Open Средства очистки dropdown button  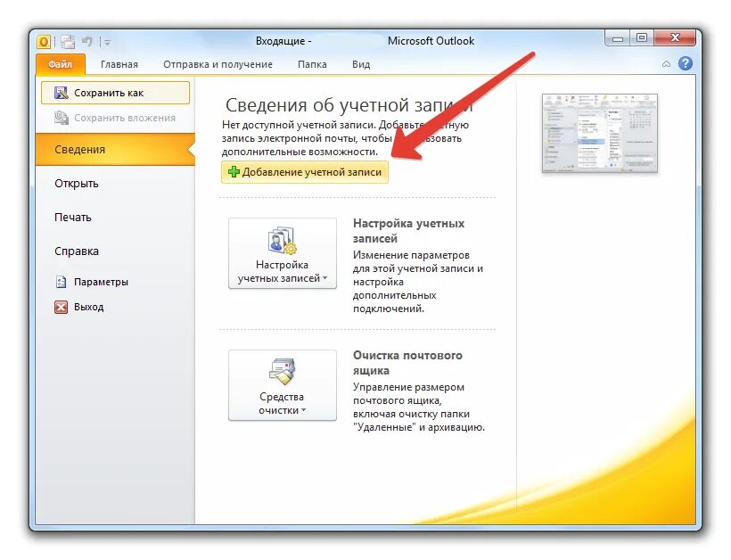[282, 385]
